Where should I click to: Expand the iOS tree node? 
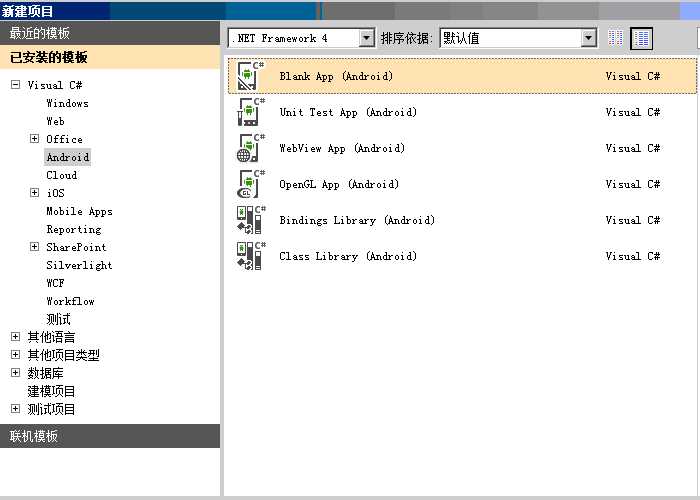tap(34, 192)
